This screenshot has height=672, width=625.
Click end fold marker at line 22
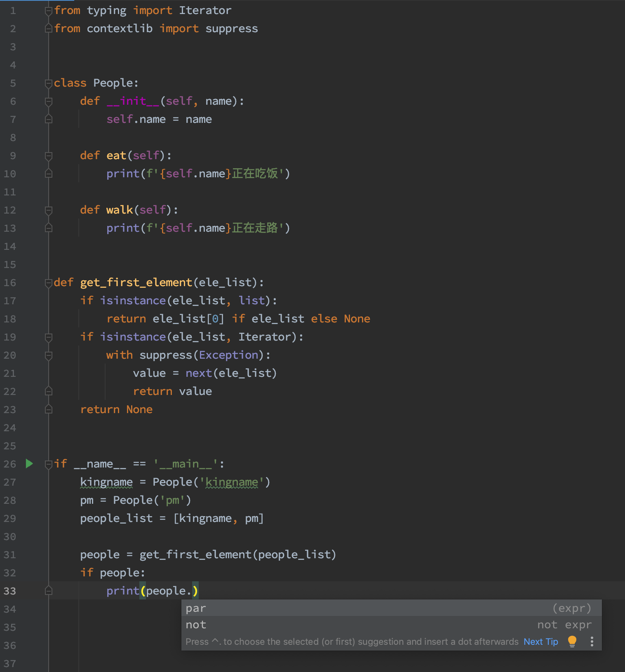(48, 391)
